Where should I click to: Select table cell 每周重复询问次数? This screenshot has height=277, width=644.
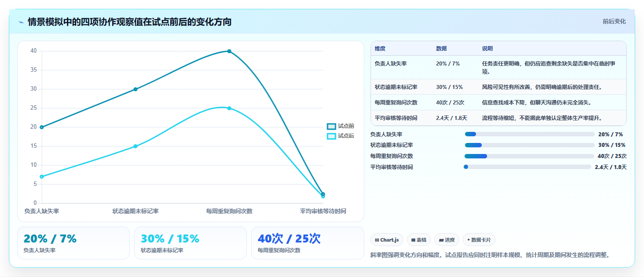pos(396,103)
